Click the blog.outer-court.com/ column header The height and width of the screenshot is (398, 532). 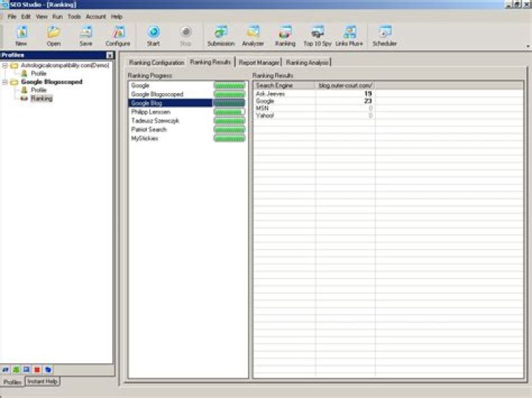point(345,86)
